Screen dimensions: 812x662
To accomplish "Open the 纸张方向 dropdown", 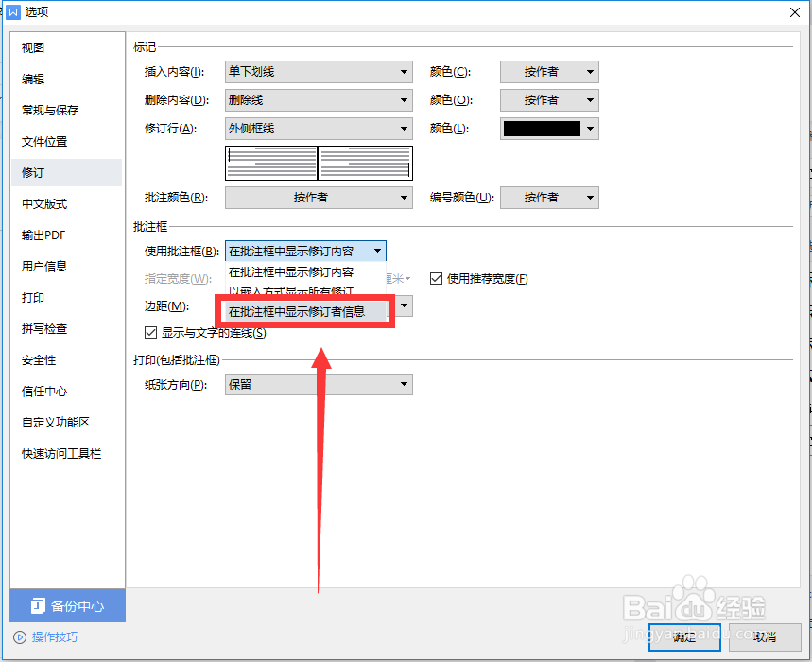I will pos(319,384).
